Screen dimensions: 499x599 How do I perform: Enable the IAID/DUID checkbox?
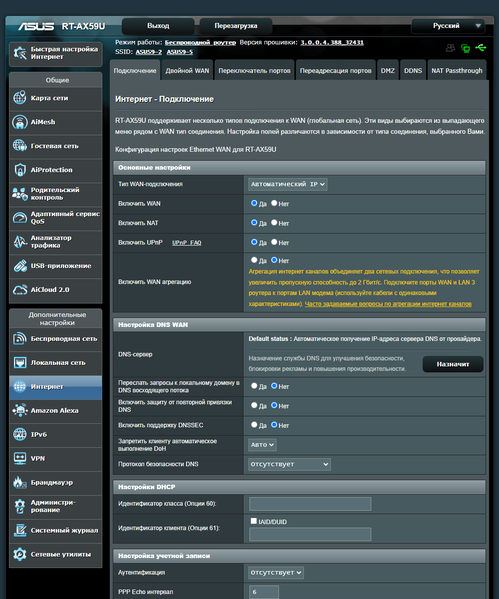(x=253, y=521)
